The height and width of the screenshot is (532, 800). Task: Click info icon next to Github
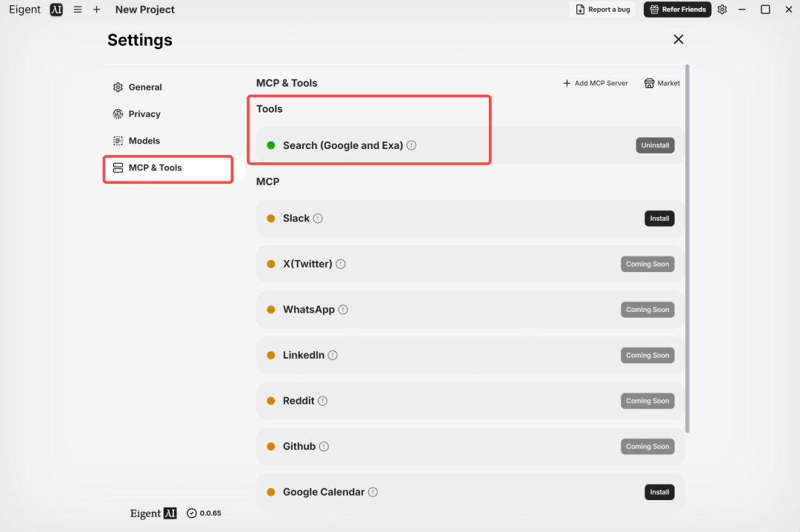coord(324,447)
